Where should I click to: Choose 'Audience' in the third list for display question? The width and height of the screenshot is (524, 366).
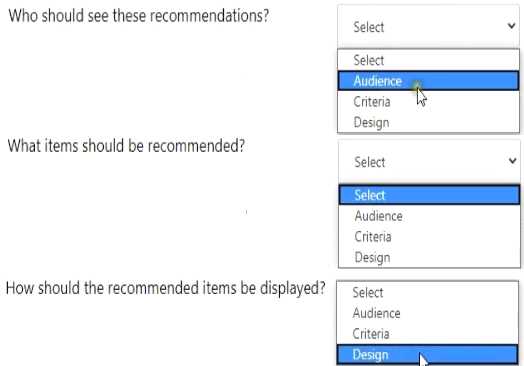tap(428, 313)
